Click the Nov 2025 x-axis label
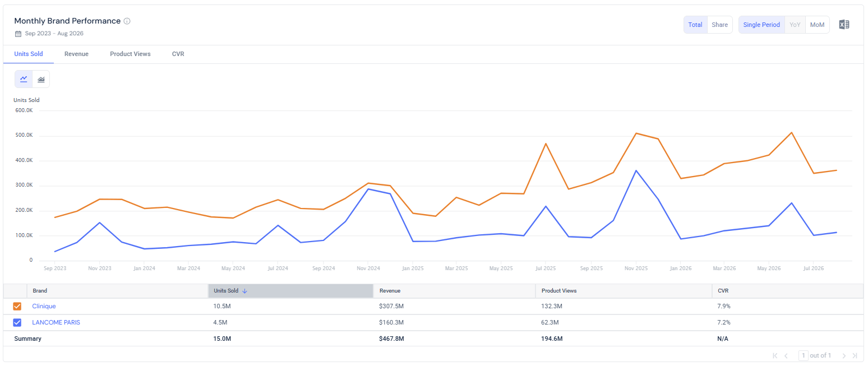This screenshot has width=868, height=366. 636,268
